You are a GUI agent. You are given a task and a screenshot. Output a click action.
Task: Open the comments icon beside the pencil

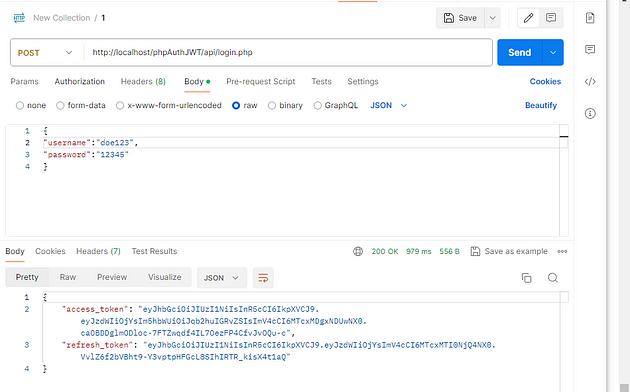(x=551, y=18)
